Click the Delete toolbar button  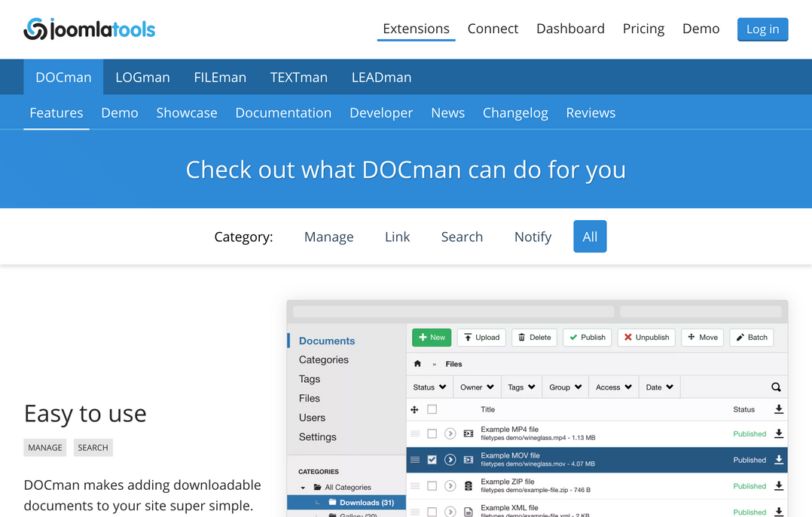[535, 337]
